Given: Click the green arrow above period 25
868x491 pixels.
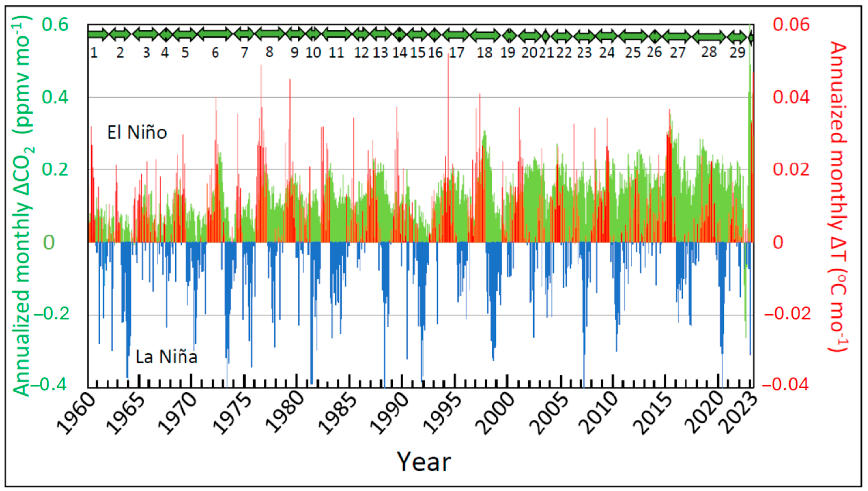Looking at the screenshot, I should 633,36.
